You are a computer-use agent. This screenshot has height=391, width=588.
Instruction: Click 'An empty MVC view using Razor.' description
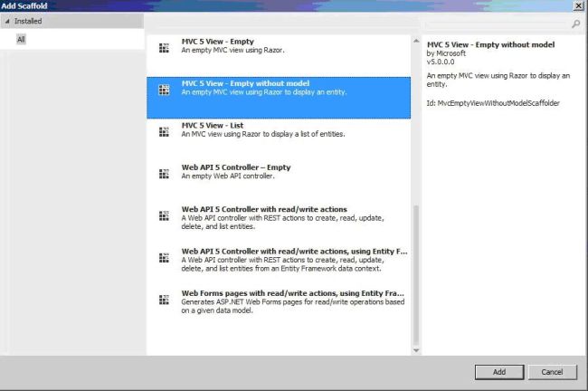(x=232, y=50)
